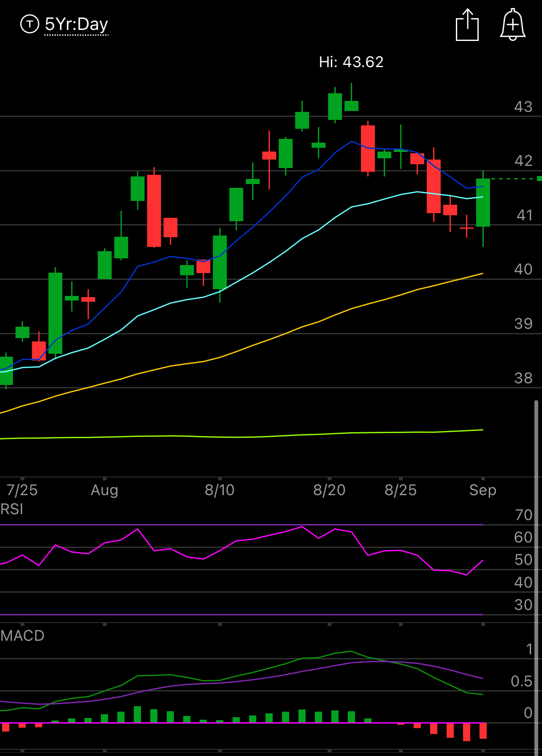Tap the latest red MACD histogram bar
542x756 pixels.
483,731
